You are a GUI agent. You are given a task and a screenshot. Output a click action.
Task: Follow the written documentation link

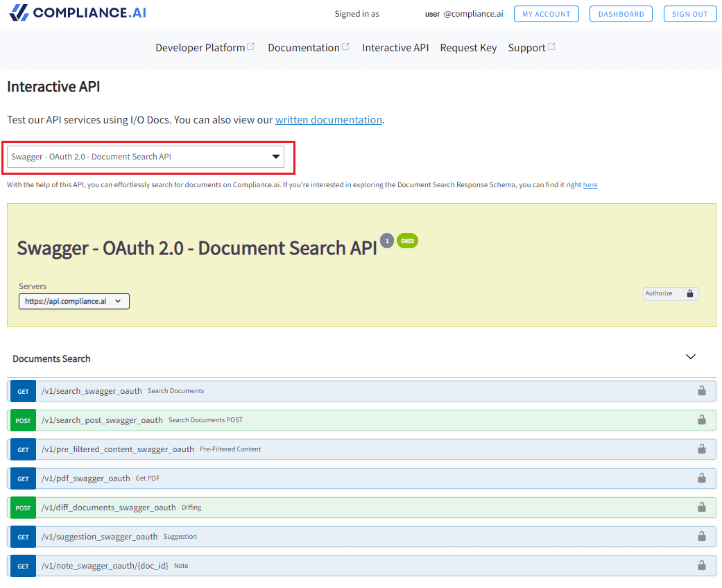click(329, 120)
